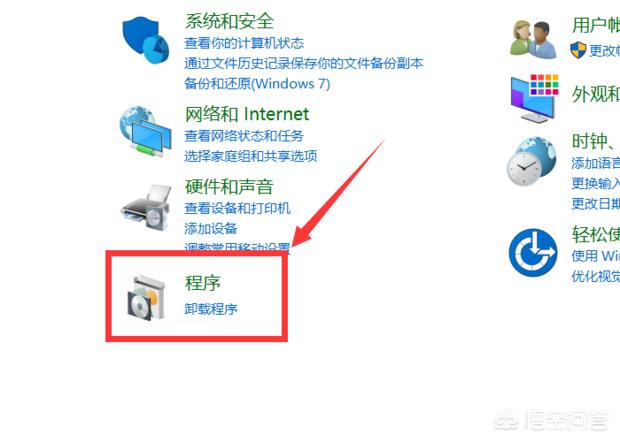Open 网络和 Internet heading
The width and height of the screenshot is (620, 442).
247,114
